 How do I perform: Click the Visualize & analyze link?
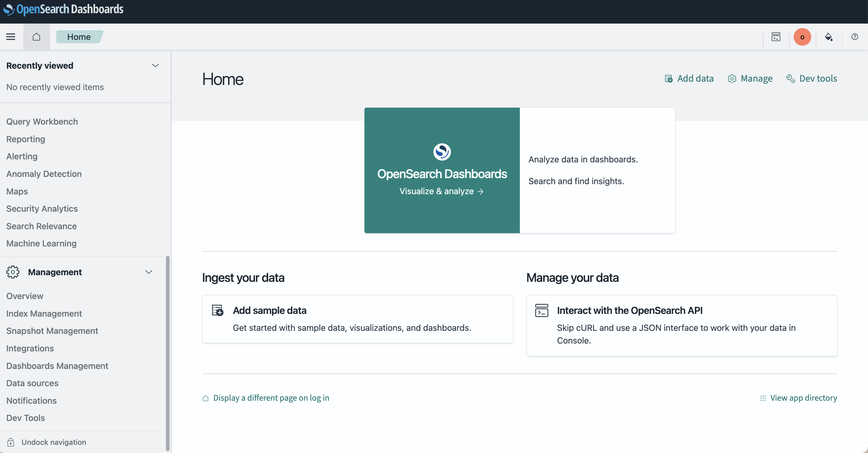click(x=442, y=191)
